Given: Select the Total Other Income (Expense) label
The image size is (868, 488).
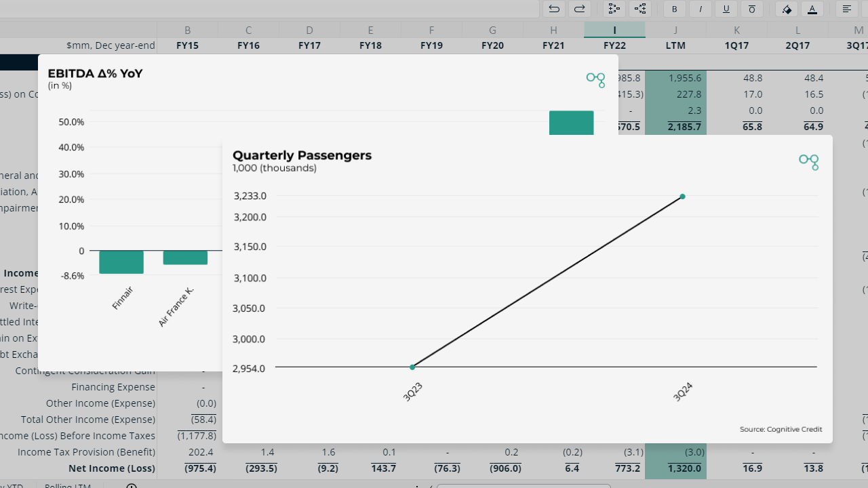Looking at the screenshot, I should pyautogui.click(x=88, y=420).
